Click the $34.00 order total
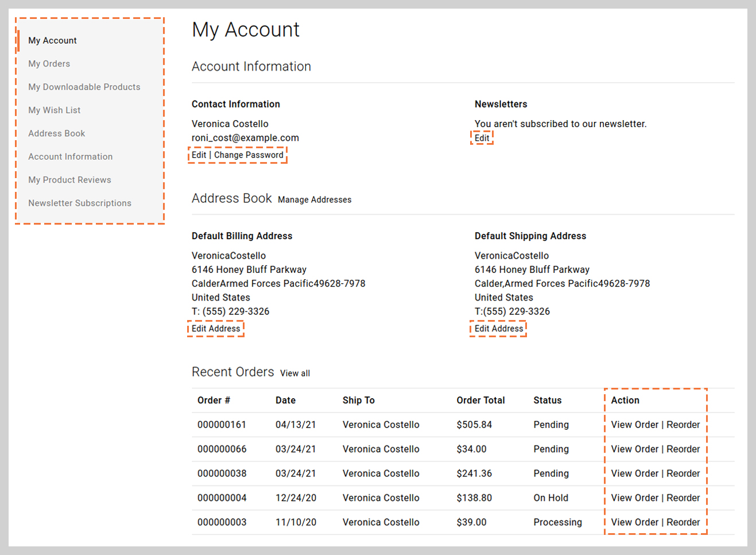 pyautogui.click(x=472, y=449)
